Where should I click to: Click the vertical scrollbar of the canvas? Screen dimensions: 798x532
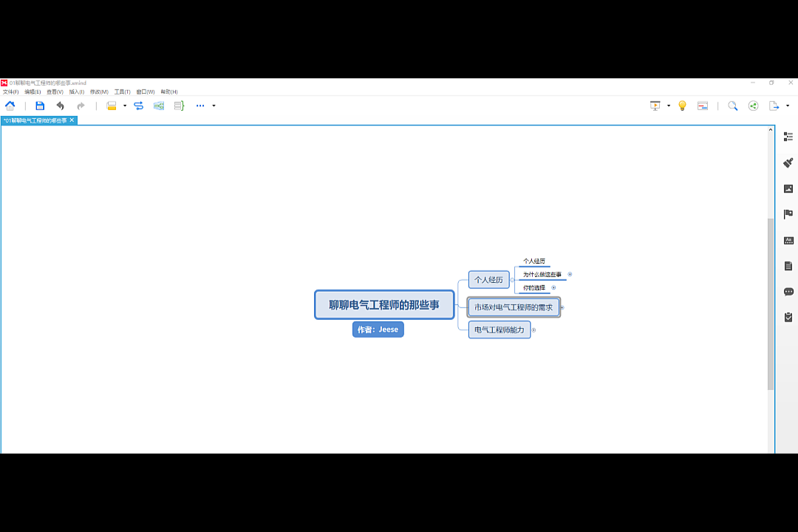tap(771, 303)
